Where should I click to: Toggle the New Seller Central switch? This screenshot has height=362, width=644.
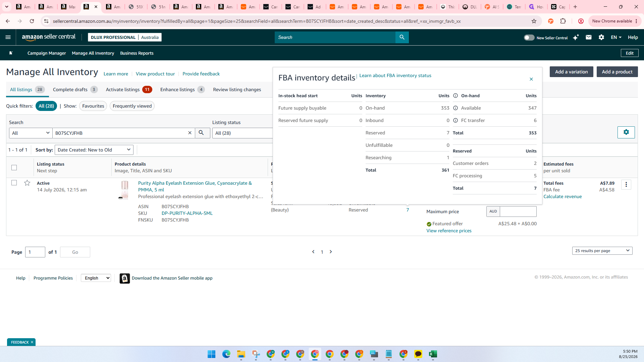click(x=529, y=38)
